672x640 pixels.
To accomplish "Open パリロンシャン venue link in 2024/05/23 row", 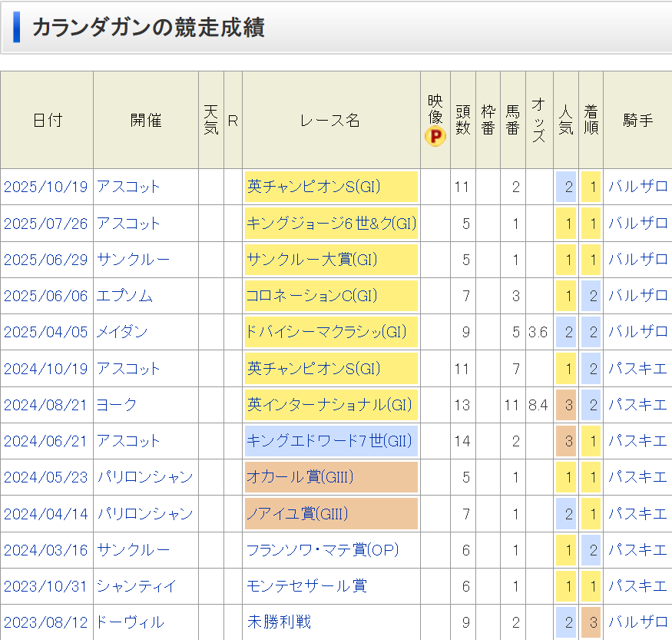I will tap(145, 477).
